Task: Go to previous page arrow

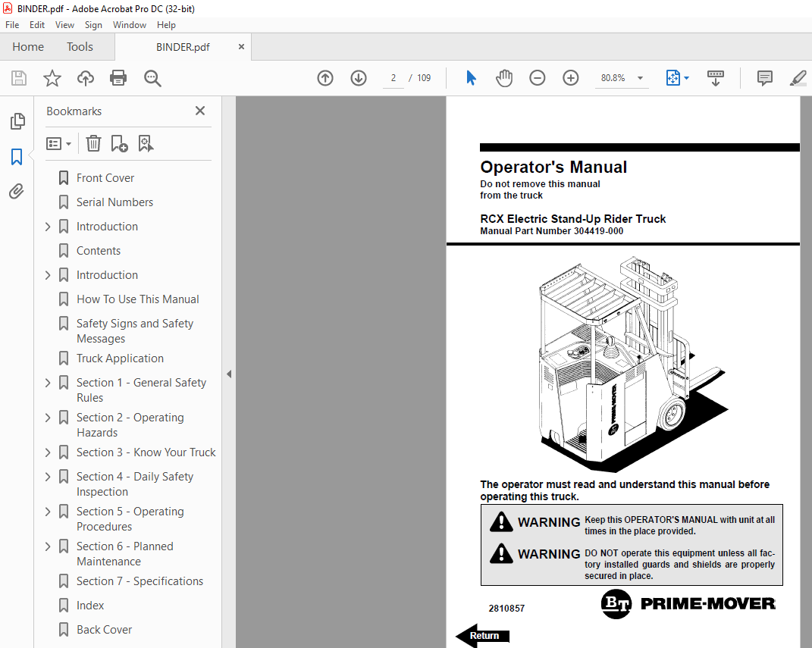Action: 325,78
